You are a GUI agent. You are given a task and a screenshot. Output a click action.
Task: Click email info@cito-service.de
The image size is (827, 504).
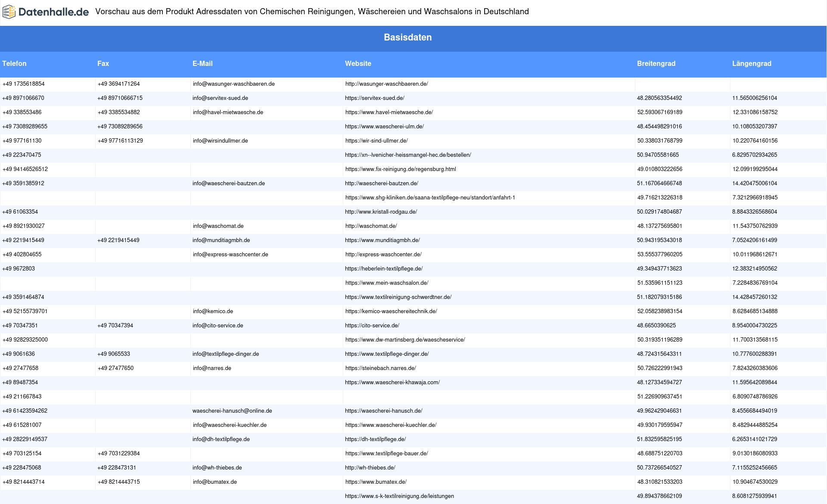[218, 326]
